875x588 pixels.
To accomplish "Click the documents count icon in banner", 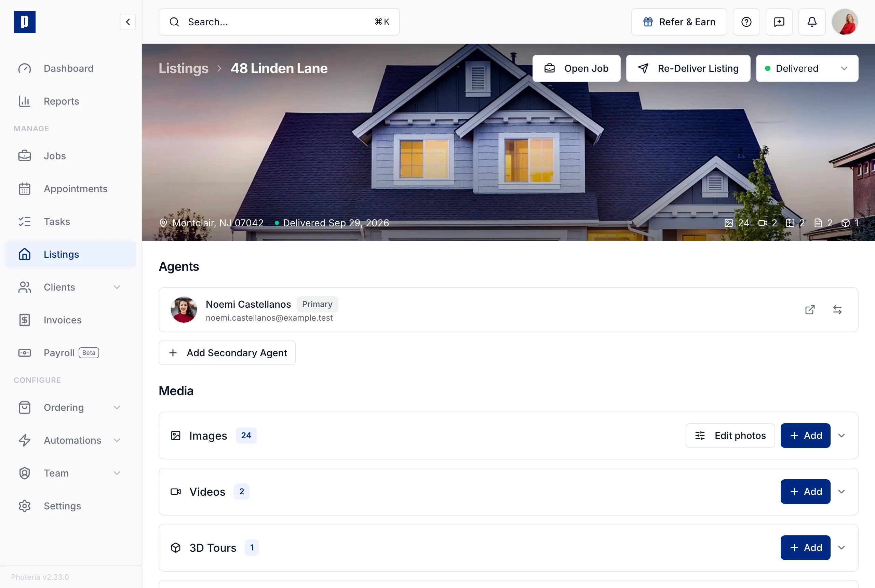I will [818, 223].
